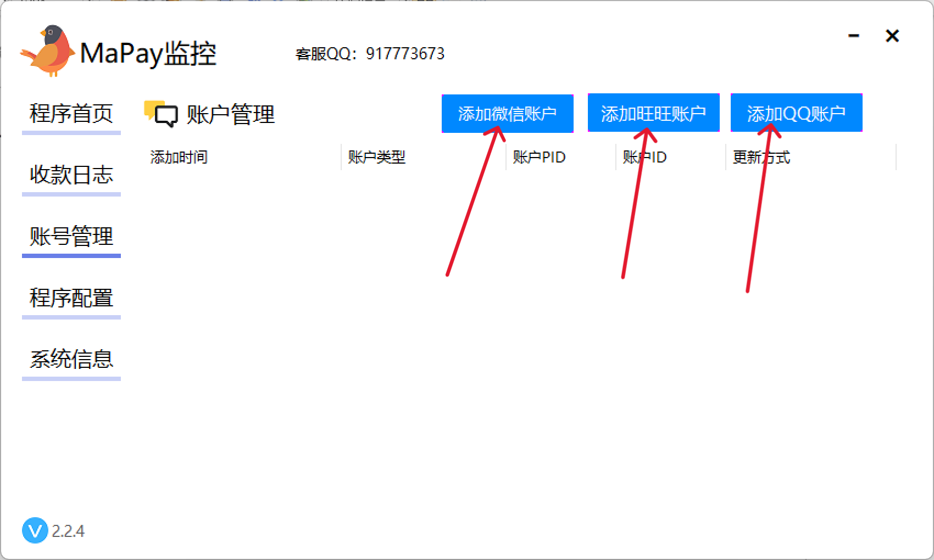Click the MaPay bird logo icon
The width and height of the screenshot is (934, 560).
coord(47,51)
